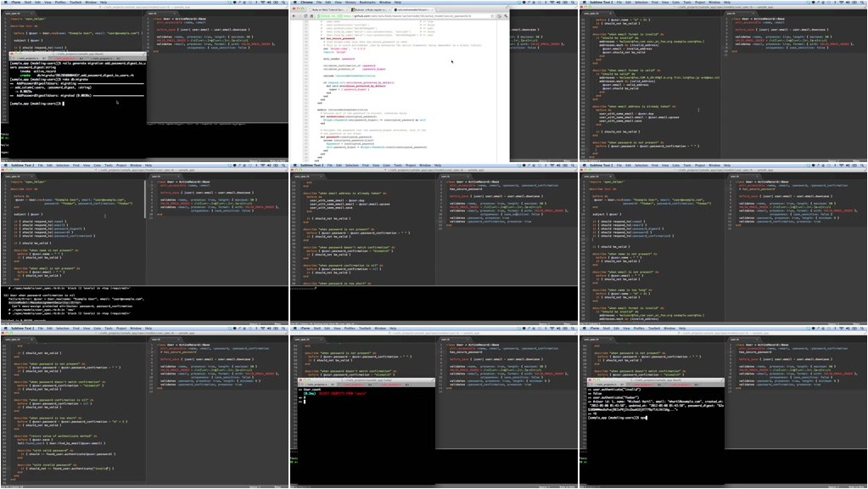Click Spotlight magnifier in the rake db:migrate thumbnail

[283, 3]
